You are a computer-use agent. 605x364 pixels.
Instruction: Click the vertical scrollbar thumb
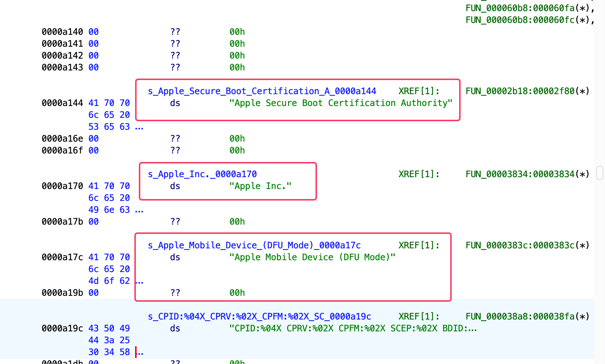tap(600, 173)
